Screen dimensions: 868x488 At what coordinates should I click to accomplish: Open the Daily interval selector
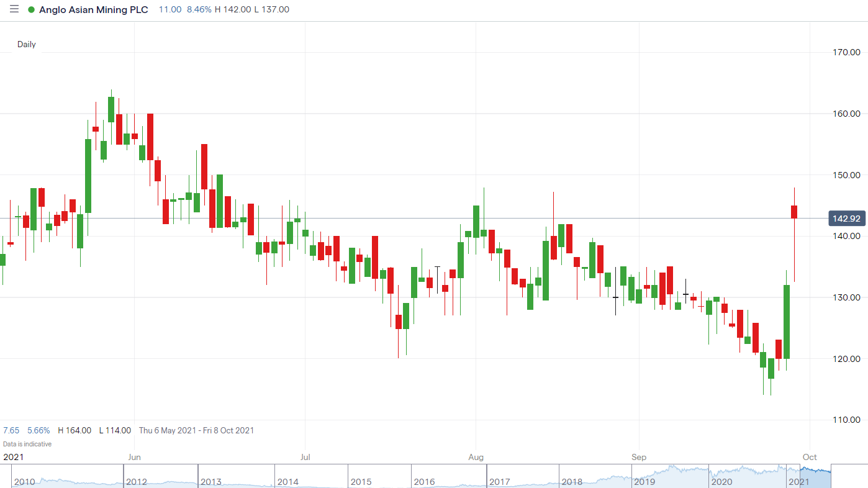27,44
